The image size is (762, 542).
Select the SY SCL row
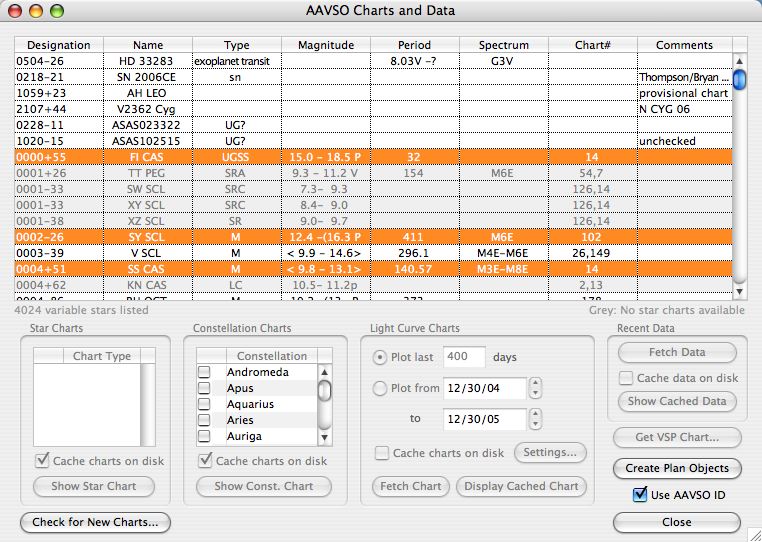tap(373, 237)
